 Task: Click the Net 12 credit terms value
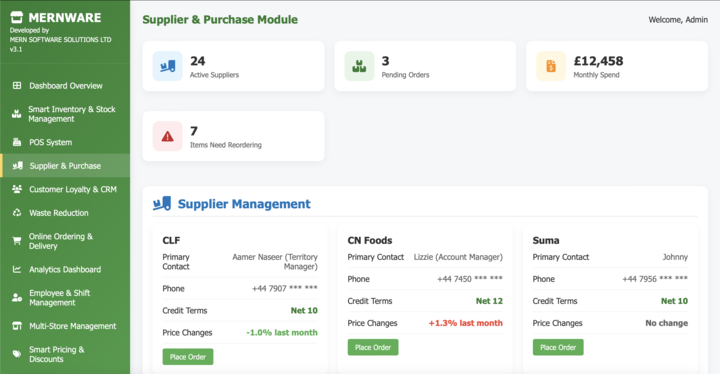[489, 301]
